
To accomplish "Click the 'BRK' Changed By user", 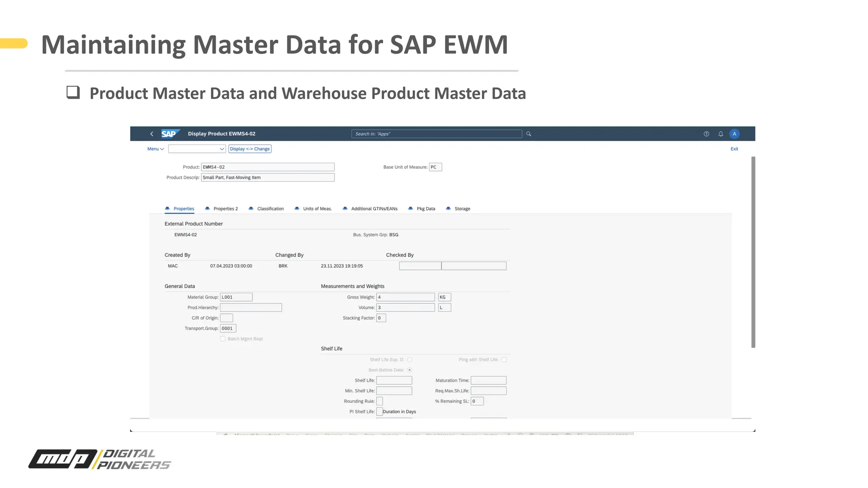I will (x=283, y=266).
